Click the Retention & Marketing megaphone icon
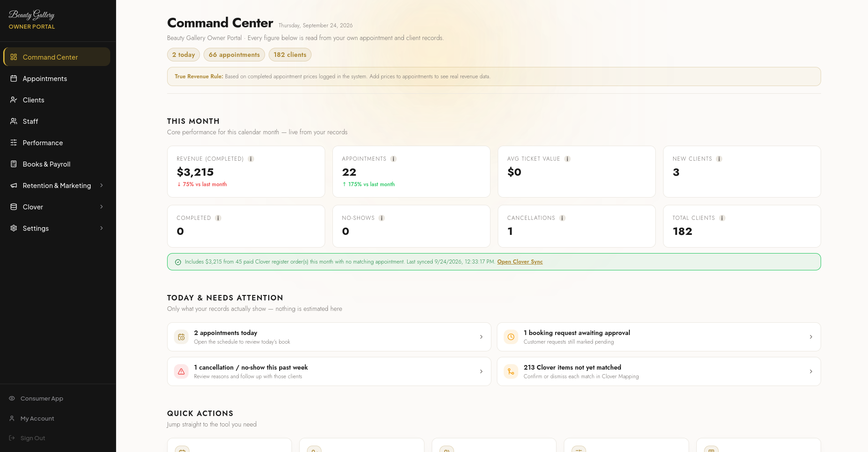868x452 pixels. (14, 185)
